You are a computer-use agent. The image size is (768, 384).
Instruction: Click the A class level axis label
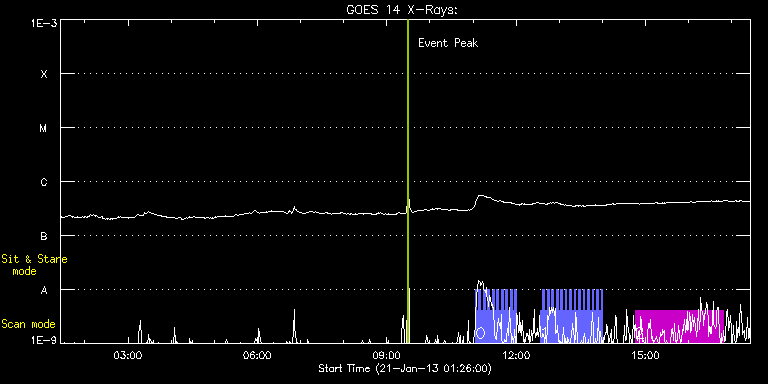(x=44, y=290)
